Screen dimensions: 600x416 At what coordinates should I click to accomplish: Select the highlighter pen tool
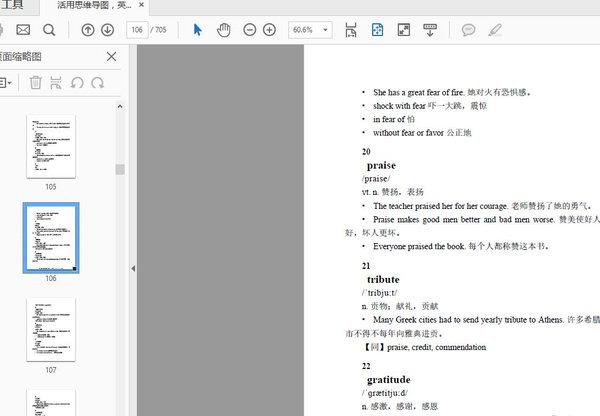(495, 30)
